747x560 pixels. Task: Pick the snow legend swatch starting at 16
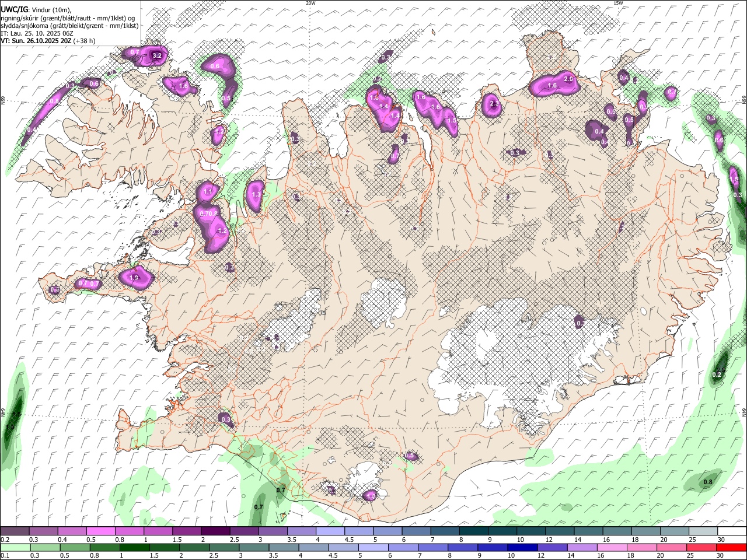617,531
